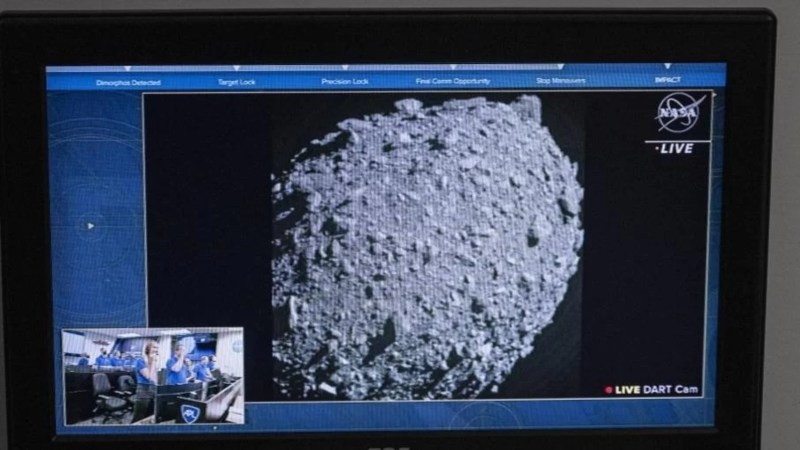Select the Precision Lock milestone
Viewport: 800px width, 450px height.
[x=345, y=82]
